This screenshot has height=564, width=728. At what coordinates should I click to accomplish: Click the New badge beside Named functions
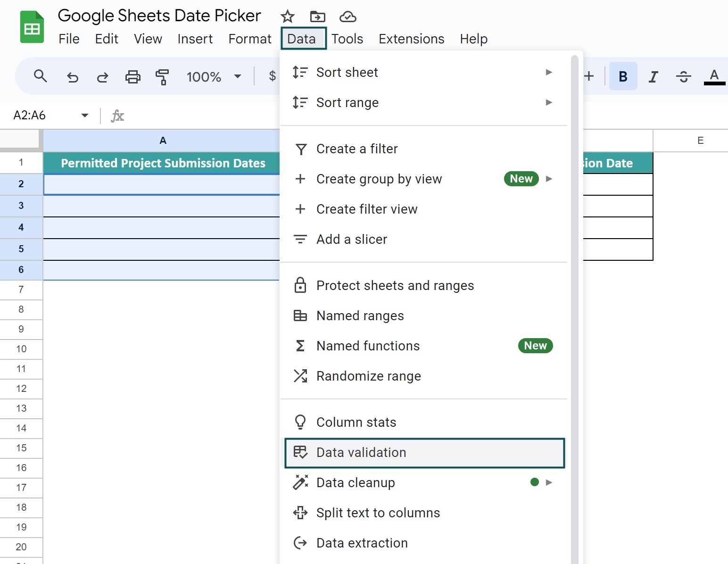(x=535, y=346)
